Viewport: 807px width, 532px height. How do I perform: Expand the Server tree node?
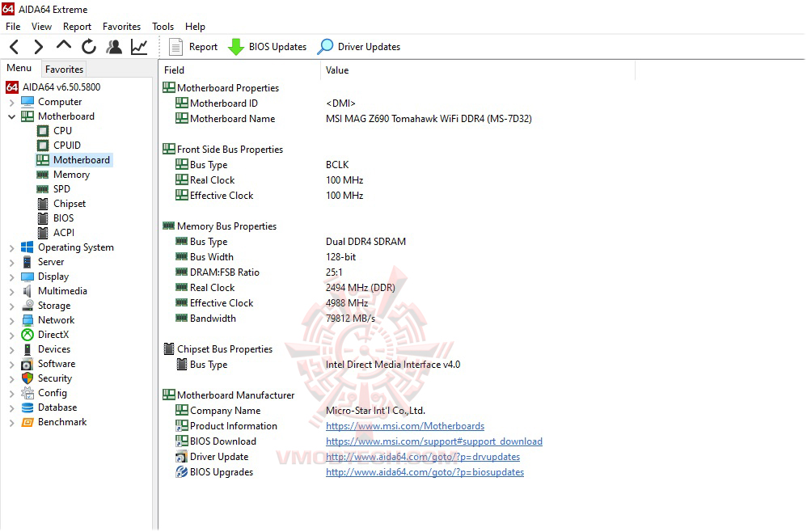click(x=11, y=263)
